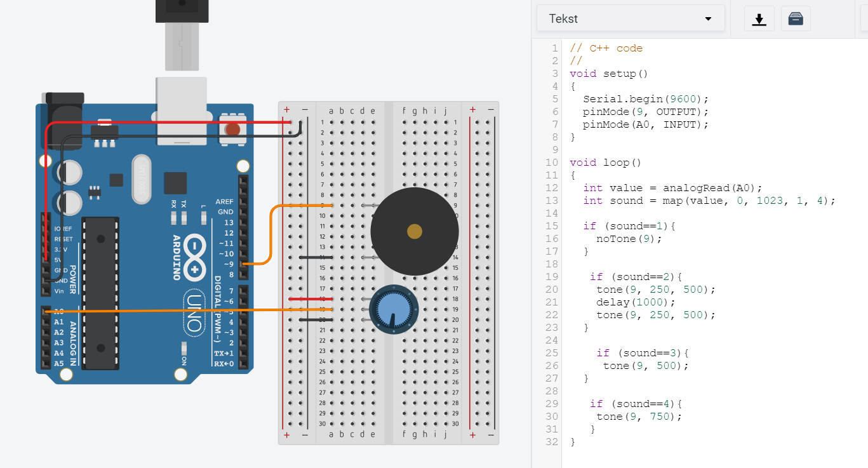The width and height of the screenshot is (868, 468).
Task: Select the piezo buzzer component
Action: click(414, 231)
